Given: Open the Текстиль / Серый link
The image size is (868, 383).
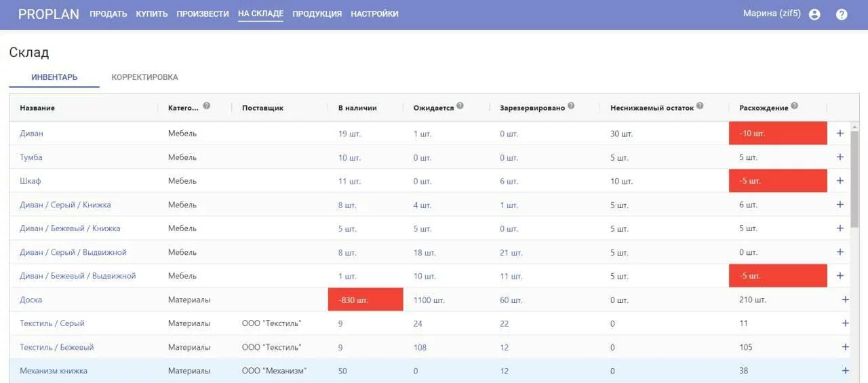Looking at the screenshot, I should (52, 323).
